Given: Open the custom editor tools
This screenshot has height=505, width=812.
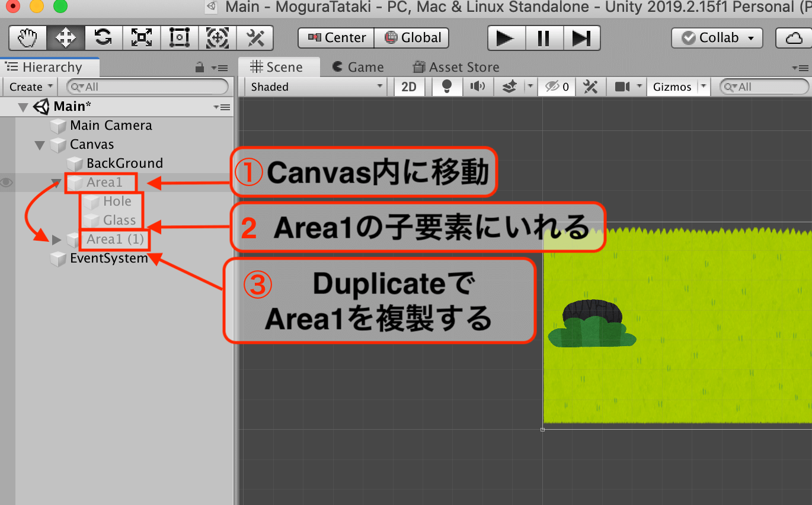Looking at the screenshot, I should click(x=255, y=38).
